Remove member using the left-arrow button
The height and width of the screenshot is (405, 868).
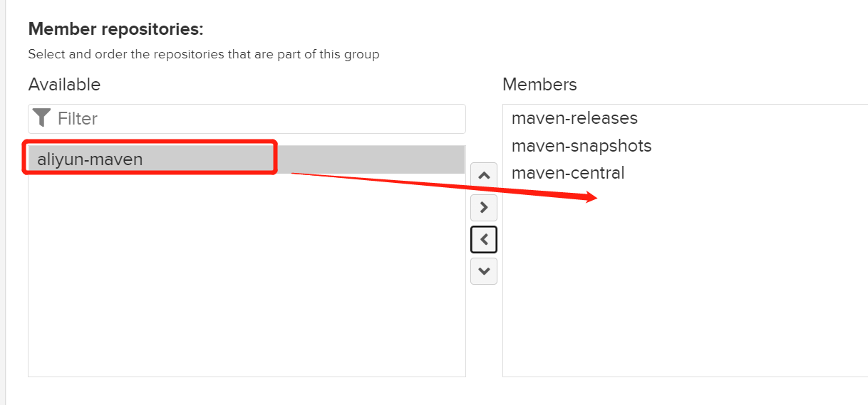tap(484, 240)
